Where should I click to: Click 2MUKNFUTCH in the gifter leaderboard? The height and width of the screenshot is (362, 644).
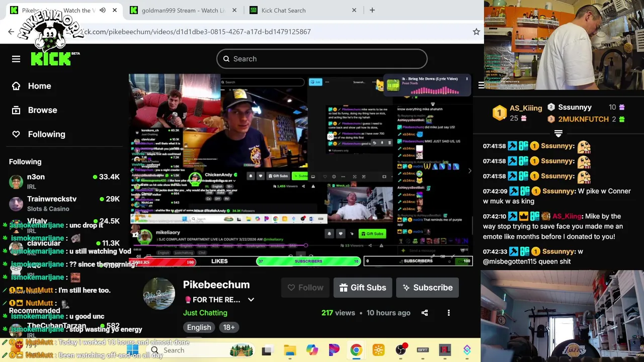pos(583,119)
